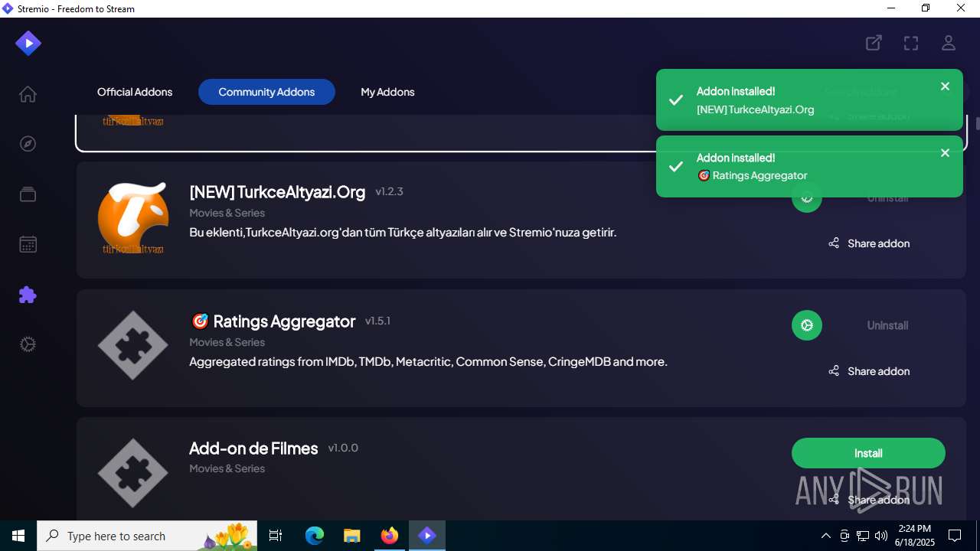Select the Addons puzzle icon
The height and width of the screenshot is (551, 980).
point(28,295)
